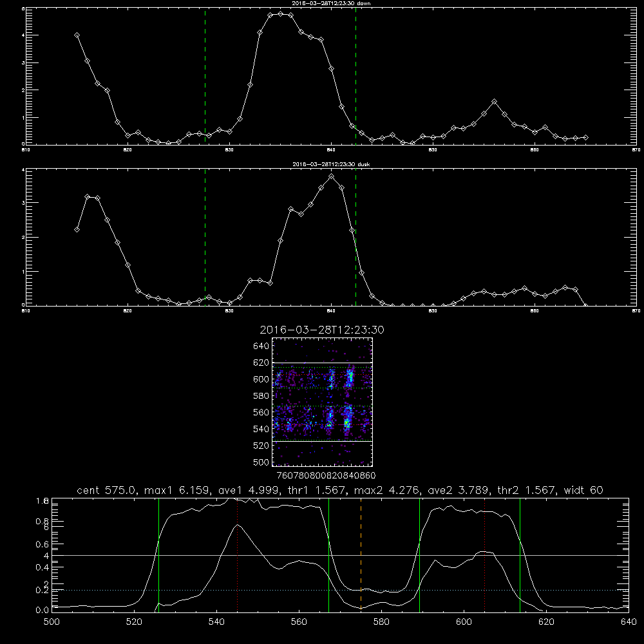Screen dimensions: 644x644
Task: Click the green dashed line near 828 in dusk plot
Action: pos(205,237)
